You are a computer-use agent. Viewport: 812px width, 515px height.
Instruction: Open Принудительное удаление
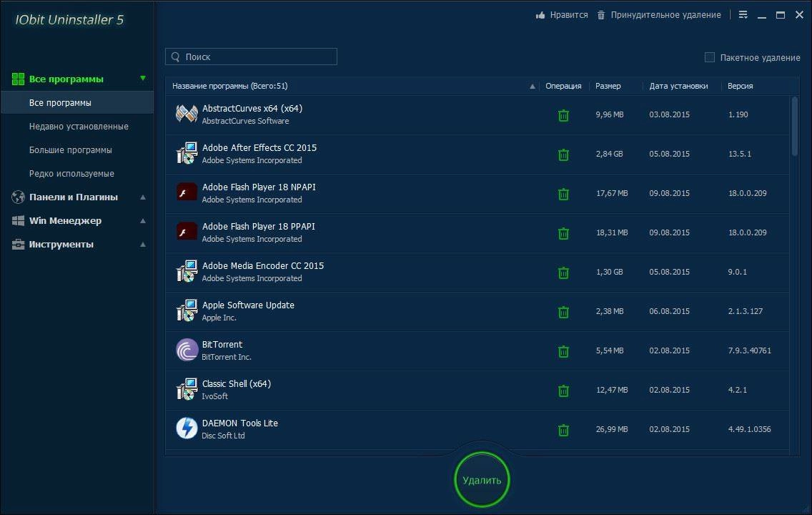pyautogui.click(x=665, y=15)
